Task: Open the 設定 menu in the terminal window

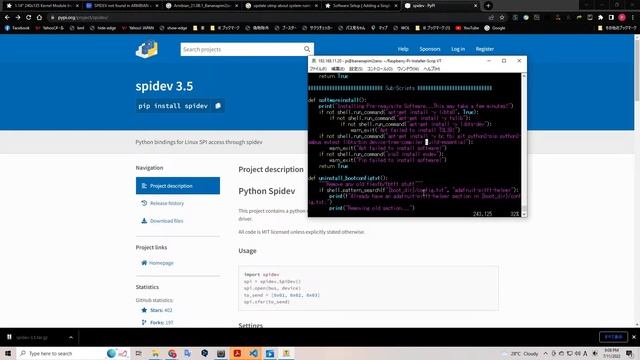Action: point(356,69)
